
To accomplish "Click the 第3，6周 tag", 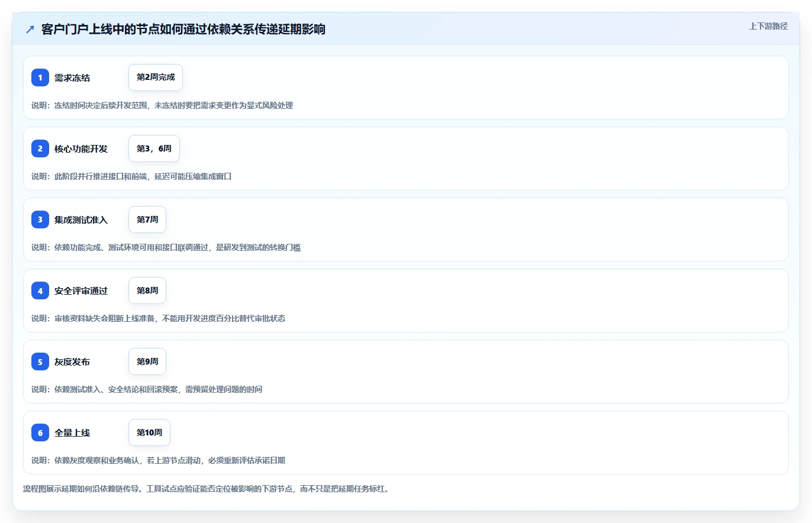I will [154, 148].
